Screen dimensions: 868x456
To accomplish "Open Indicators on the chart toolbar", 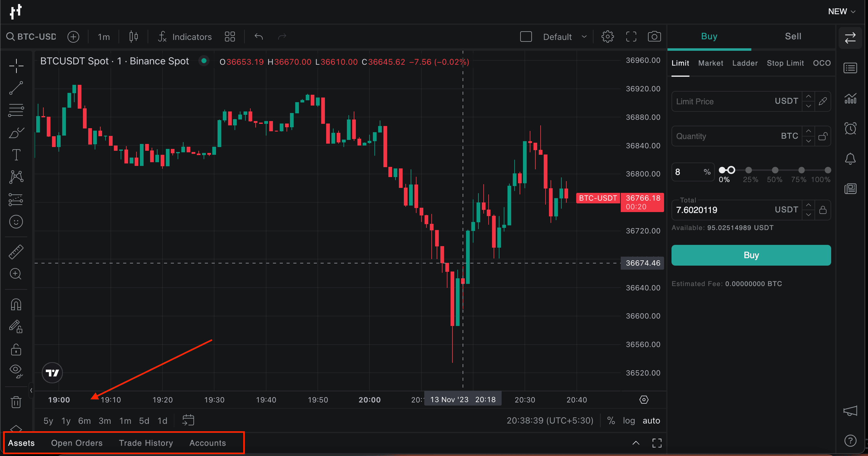I will 185,37.
